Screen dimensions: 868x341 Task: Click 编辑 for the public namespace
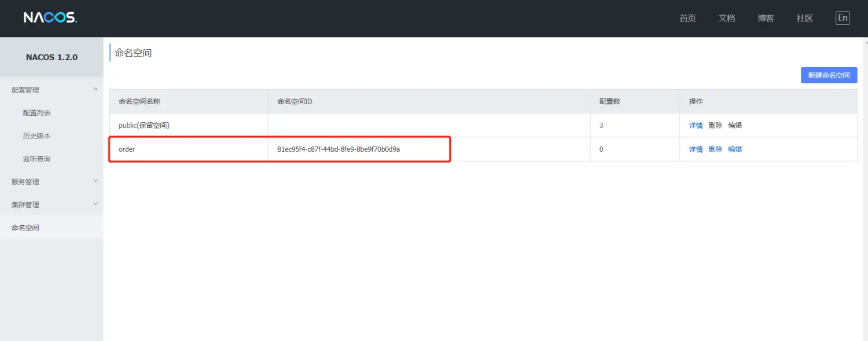pos(735,126)
